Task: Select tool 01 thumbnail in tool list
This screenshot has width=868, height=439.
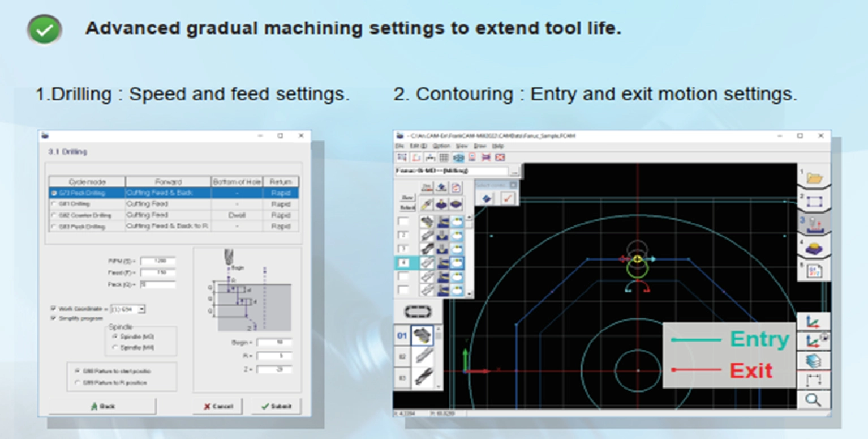Action: click(x=423, y=335)
